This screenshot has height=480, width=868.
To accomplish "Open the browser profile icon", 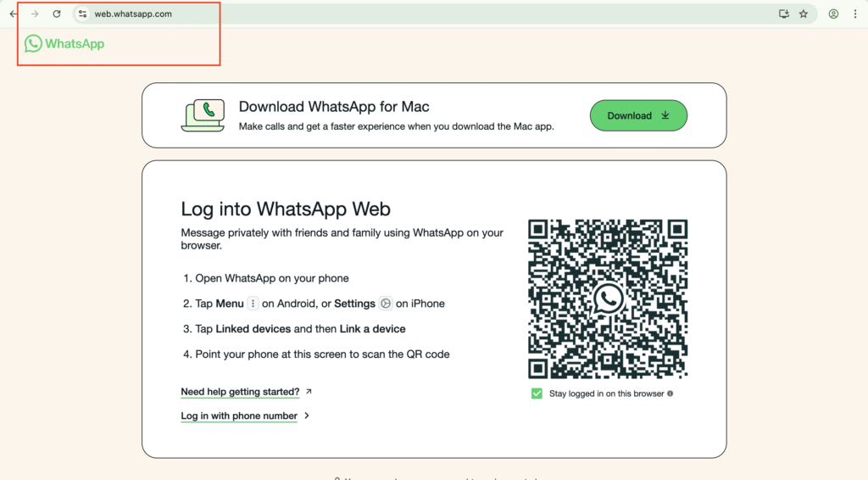I will [x=833, y=14].
